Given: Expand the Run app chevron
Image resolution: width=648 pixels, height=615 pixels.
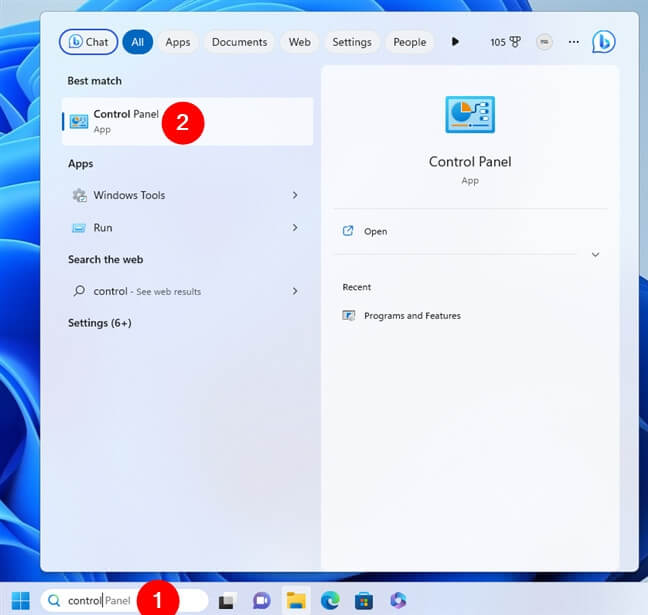Looking at the screenshot, I should click(x=295, y=228).
